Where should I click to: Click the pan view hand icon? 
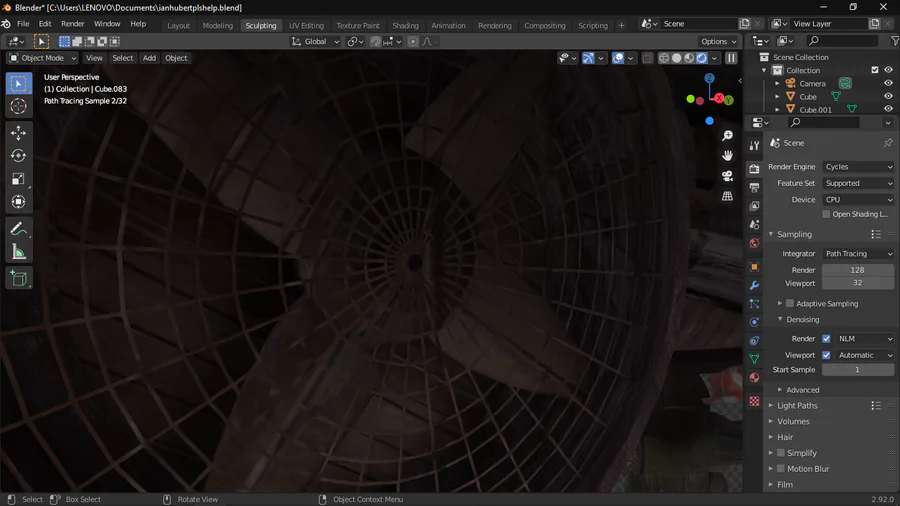727,155
